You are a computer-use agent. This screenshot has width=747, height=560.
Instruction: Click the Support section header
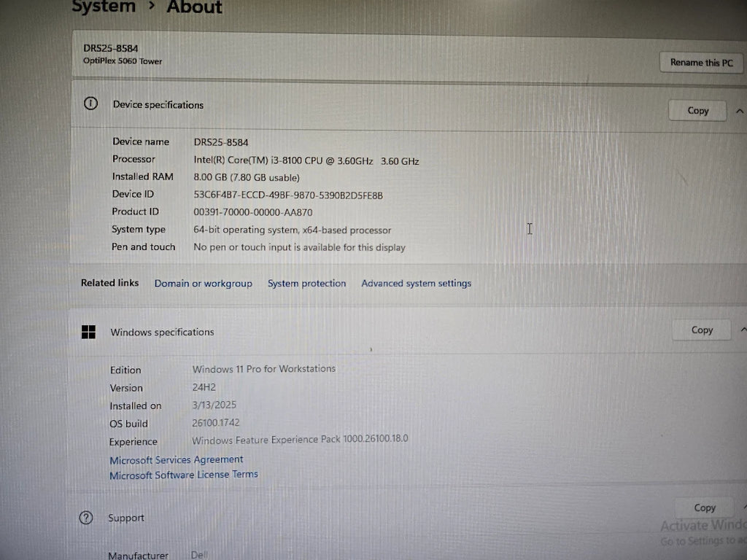(126, 518)
